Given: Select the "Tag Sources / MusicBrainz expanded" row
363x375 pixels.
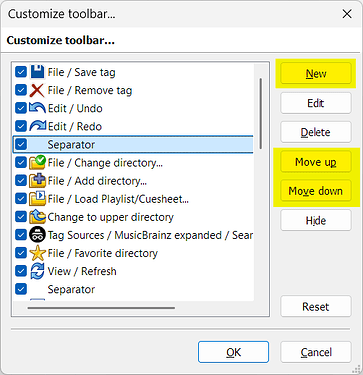Looking at the screenshot, I should pos(133,235).
